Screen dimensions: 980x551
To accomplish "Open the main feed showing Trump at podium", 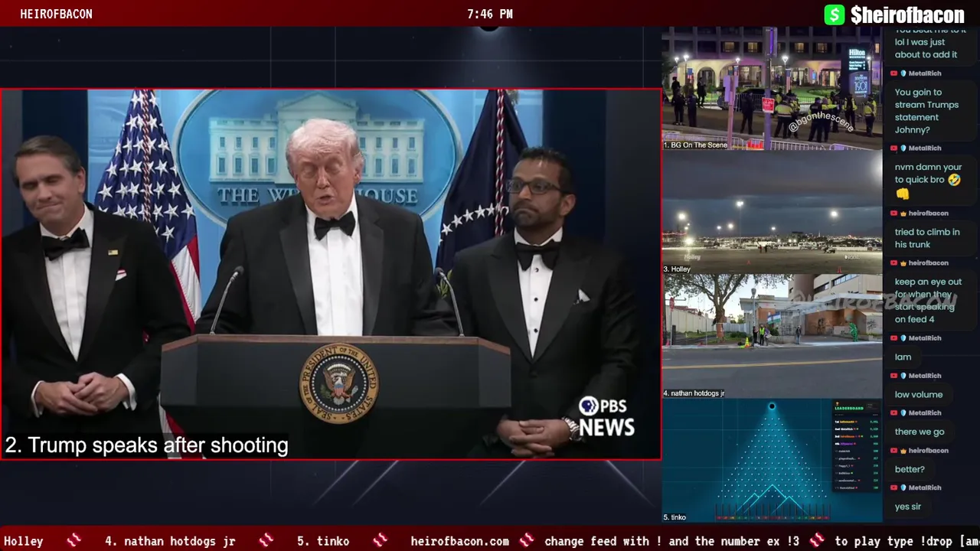I will [331, 274].
